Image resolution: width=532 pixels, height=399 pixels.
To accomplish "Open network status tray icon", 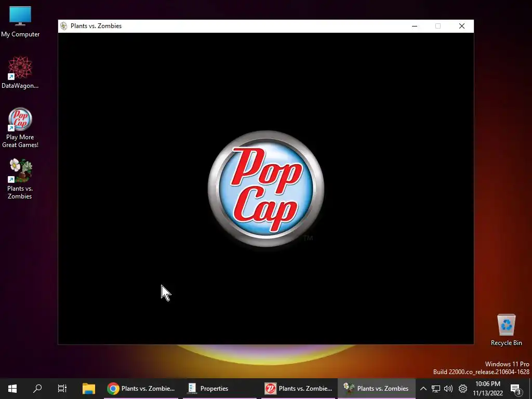I will [436, 389].
